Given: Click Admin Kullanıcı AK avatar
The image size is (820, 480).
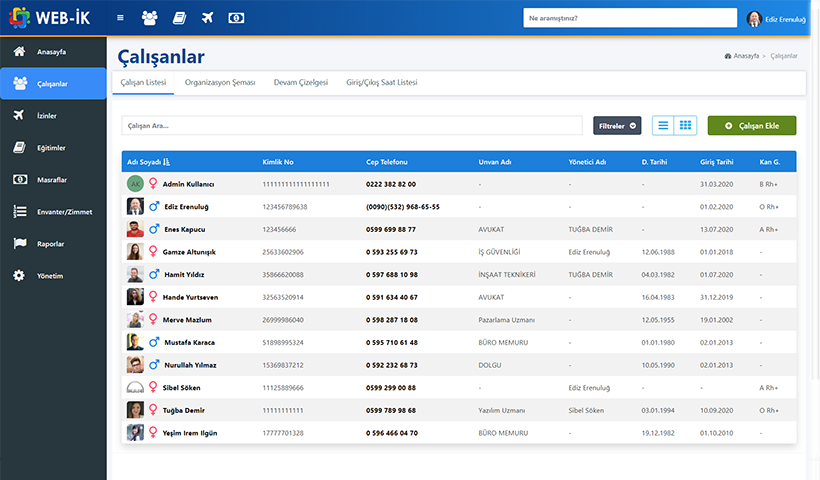Looking at the screenshot, I should click(x=135, y=184).
